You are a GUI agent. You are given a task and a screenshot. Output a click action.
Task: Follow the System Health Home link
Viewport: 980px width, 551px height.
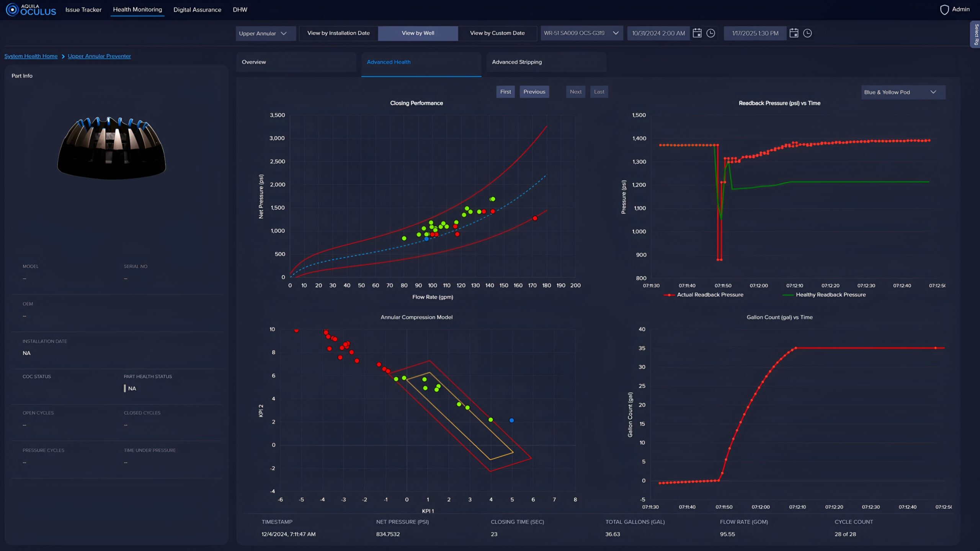[31, 56]
